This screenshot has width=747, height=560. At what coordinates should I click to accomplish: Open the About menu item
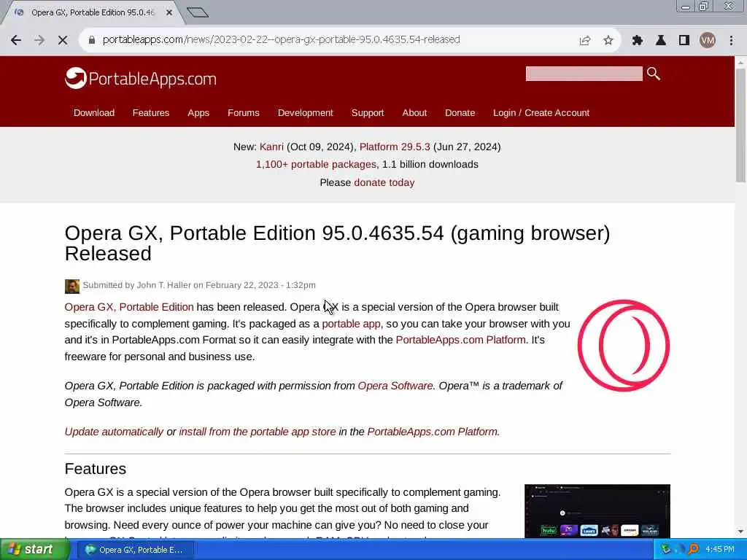tap(414, 113)
